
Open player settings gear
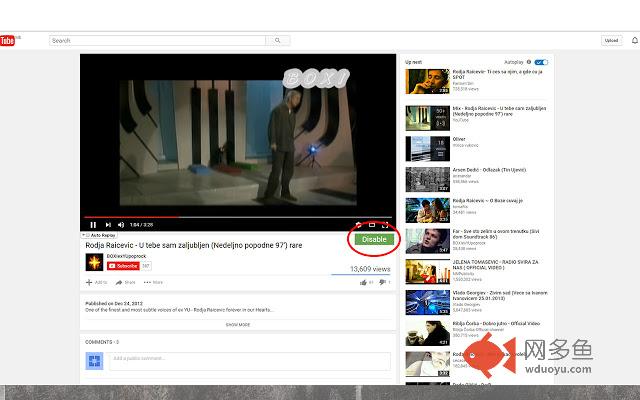click(358, 224)
